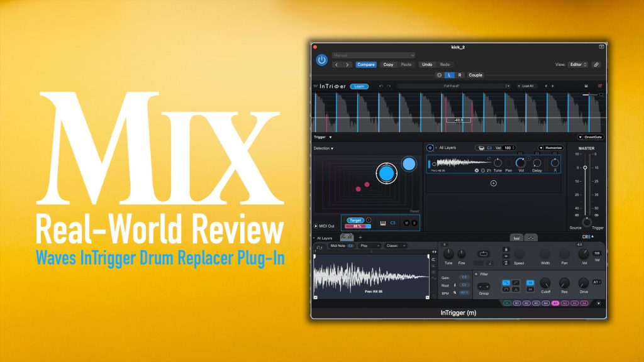
Task: Switch to the piano keyboard tab
Action: click(516, 238)
